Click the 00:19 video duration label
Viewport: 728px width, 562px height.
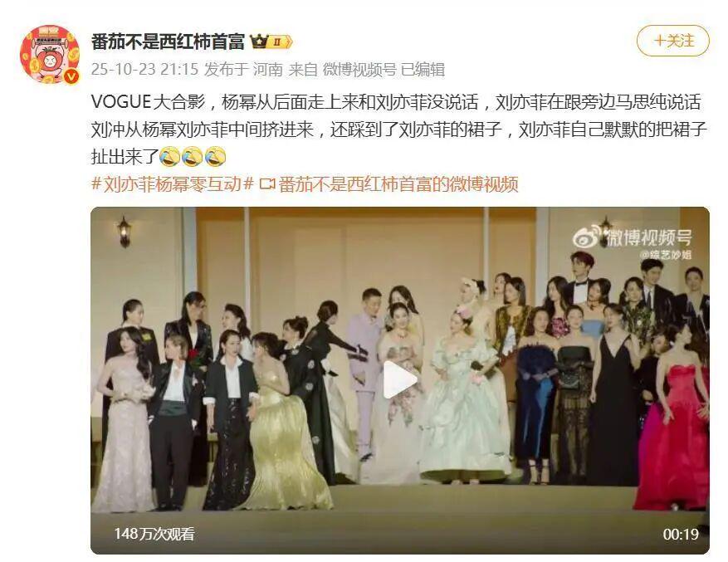pyautogui.click(x=681, y=534)
